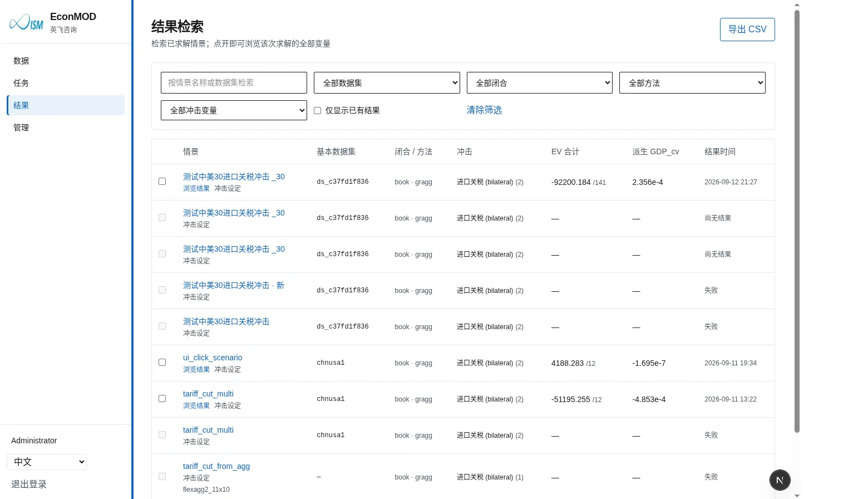Click 退出登录 to log out
The width and height of the screenshot is (868, 499).
[x=29, y=484]
